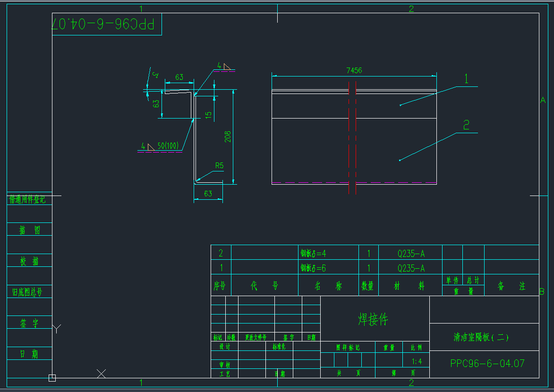This screenshot has height=392, width=554.
Task: Click the 旧底图总号 sidebar label
Action: [27, 292]
